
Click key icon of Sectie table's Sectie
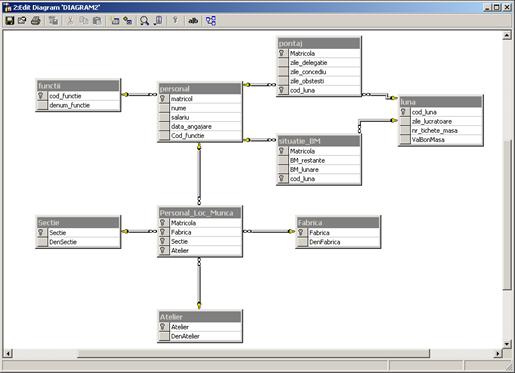pyautogui.click(x=41, y=232)
